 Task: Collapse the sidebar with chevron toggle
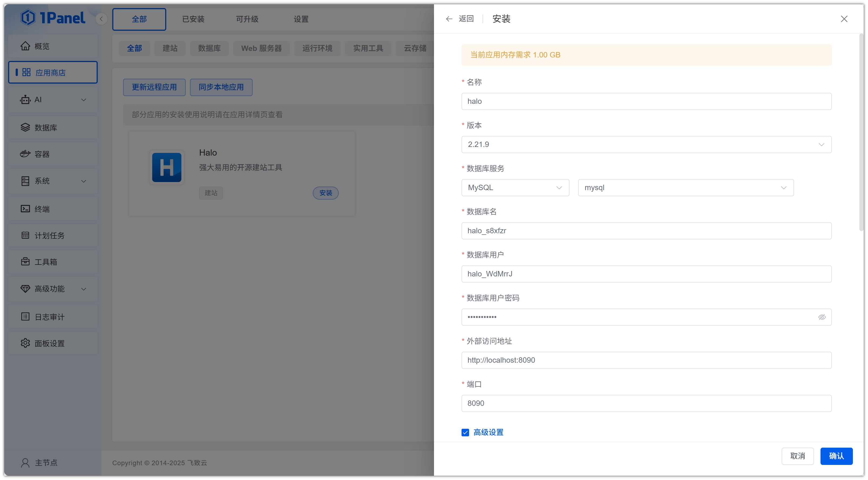coord(101,19)
